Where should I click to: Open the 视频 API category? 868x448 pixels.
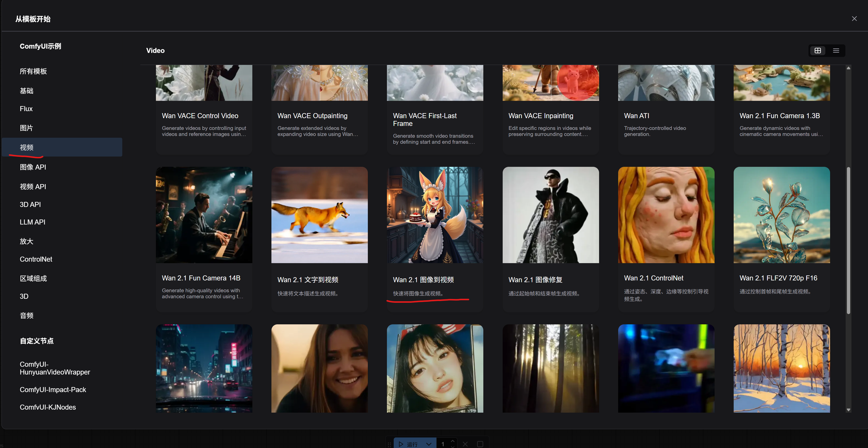tap(33, 186)
